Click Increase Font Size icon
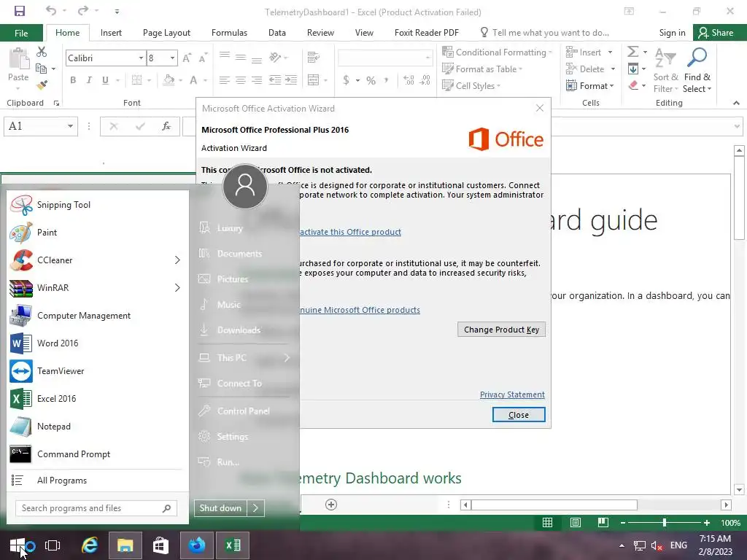 click(x=187, y=58)
